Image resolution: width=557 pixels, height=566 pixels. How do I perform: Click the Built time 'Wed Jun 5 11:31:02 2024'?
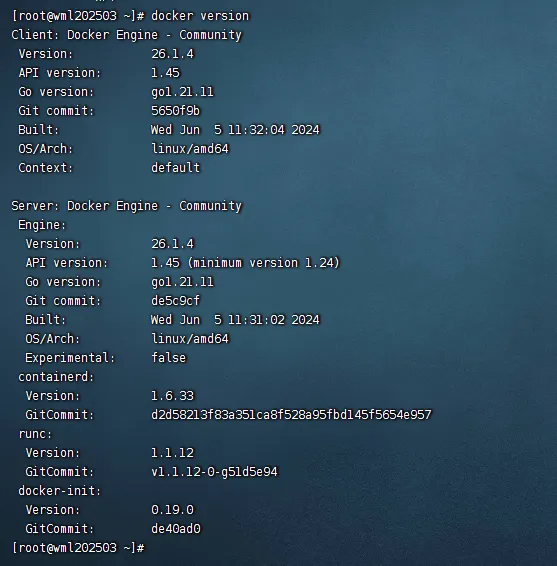click(235, 320)
